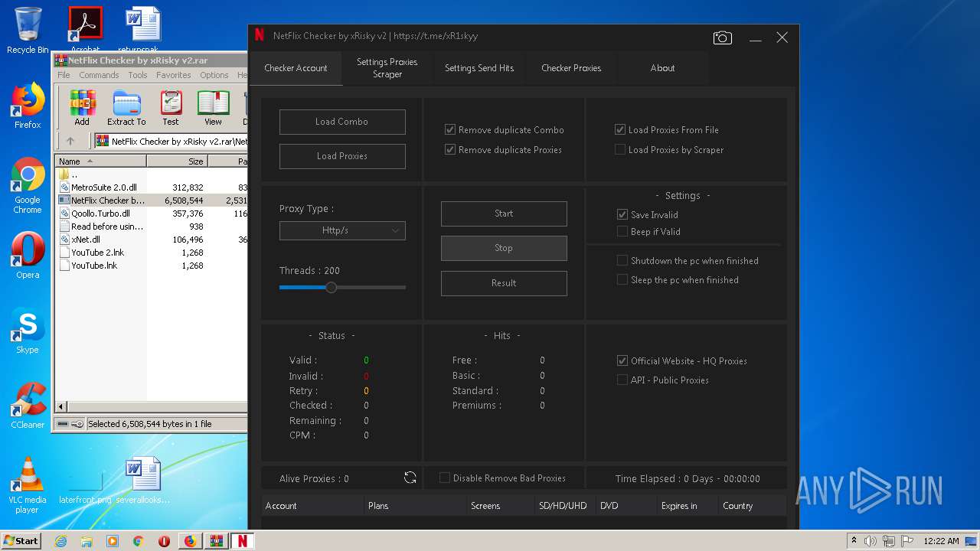Click the Netflix logo icon in the checker title bar
Image resolution: width=980 pixels, height=551 pixels.
pyautogui.click(x=260, y=35)
